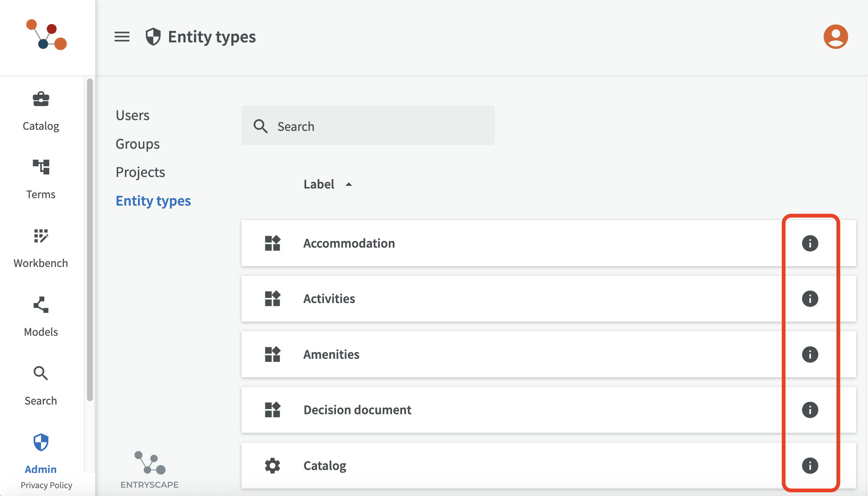Click the user profile avatar

point(835,37)
